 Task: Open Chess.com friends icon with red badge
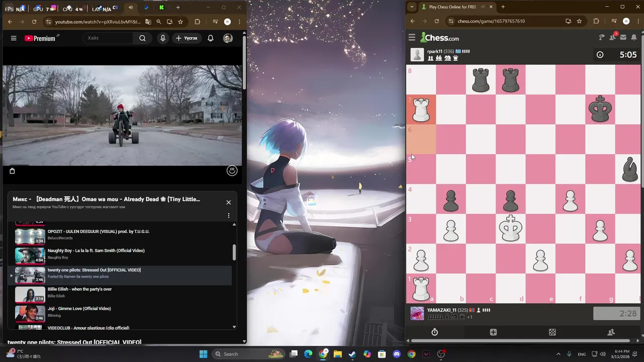[612, 37]
